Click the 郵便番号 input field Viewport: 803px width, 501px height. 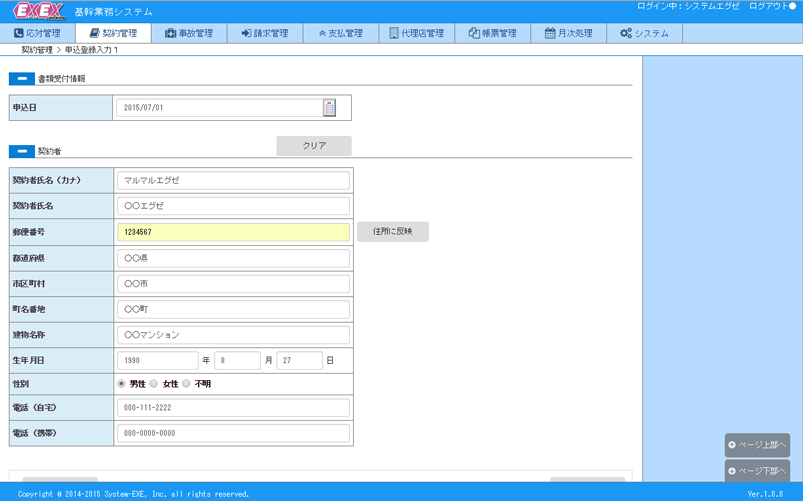233,232
